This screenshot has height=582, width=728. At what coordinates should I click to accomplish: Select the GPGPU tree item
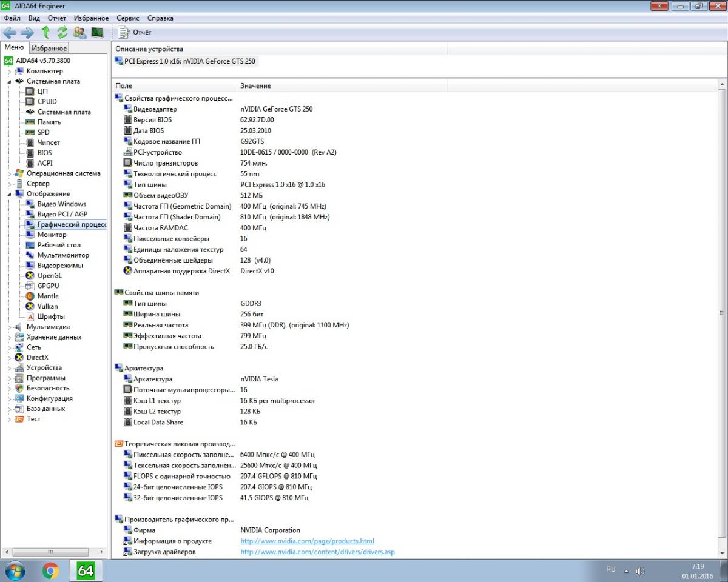(49, 286)
